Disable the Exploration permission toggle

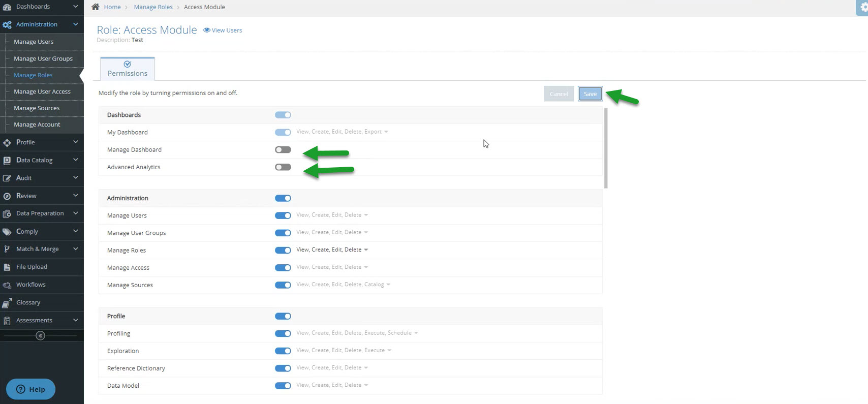(283, 351)
